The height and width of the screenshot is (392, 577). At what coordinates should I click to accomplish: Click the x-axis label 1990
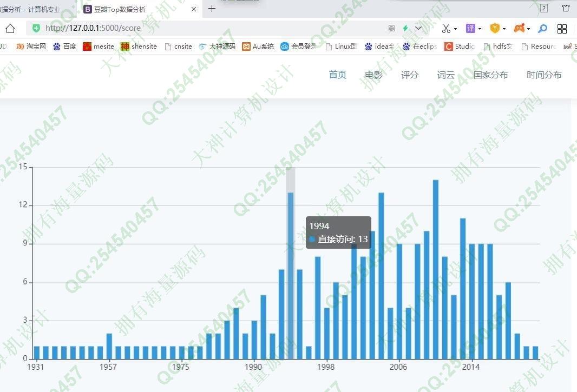click(x=253, y=367)
